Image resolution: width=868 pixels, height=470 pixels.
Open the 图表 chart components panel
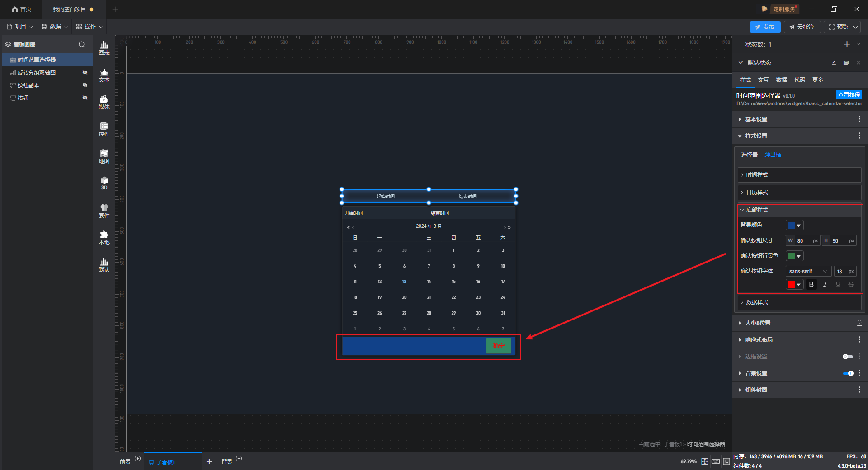click(x=104, y=48)
